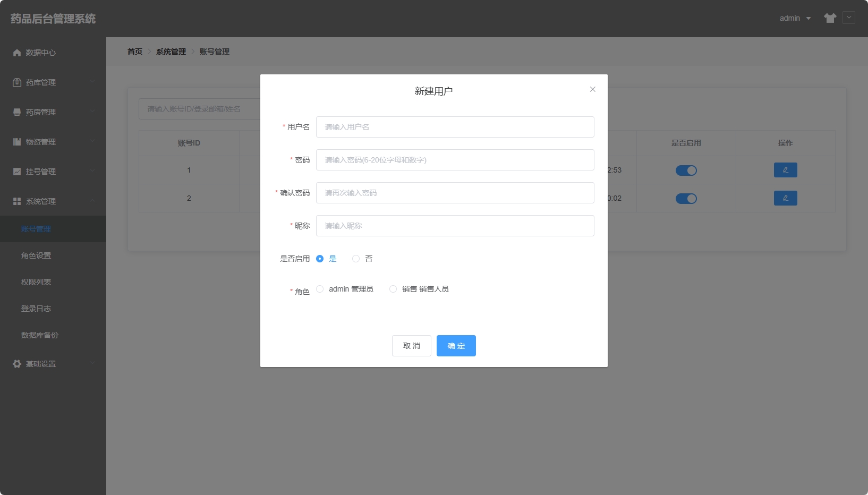Expand 基础设置 submenu arrow
The height and width of the screenshot is (495, 868).
pyautogui.click(x=93, y=363)
